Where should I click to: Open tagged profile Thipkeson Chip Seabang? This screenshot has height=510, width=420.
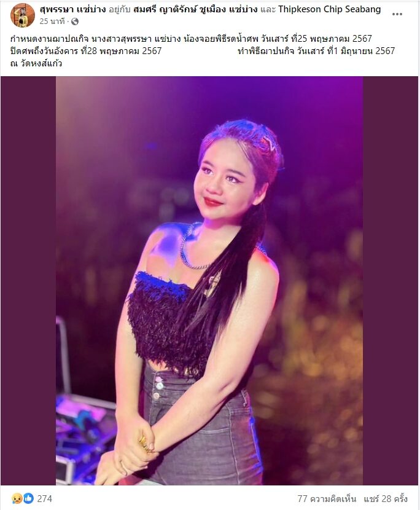click(329, 9)
